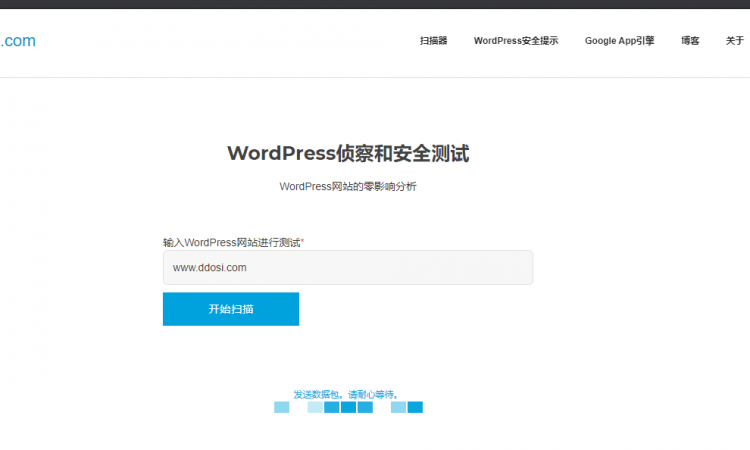Click the 发送数据包。请耐心等待。 status message
This screenshot has height=450, width=750.
click(x=346, y=395)
